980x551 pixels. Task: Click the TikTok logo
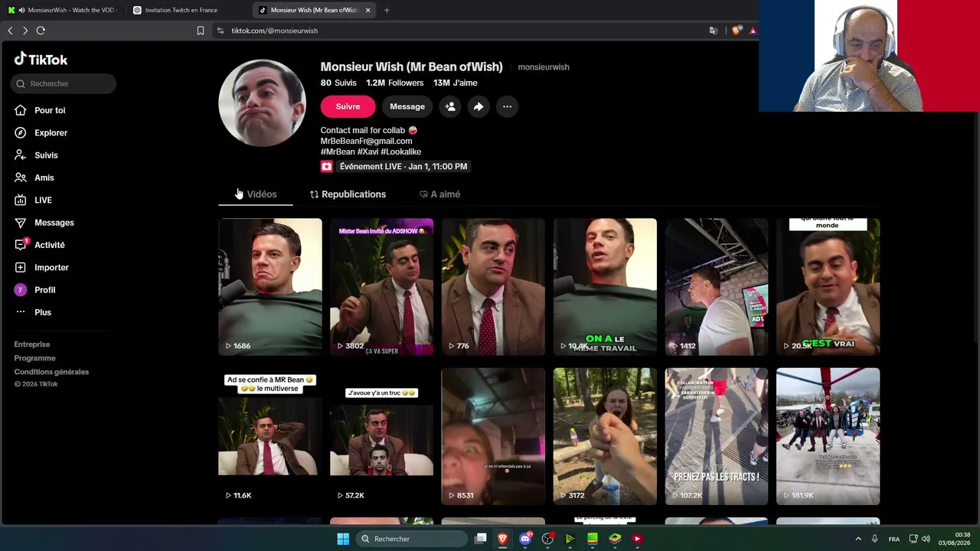tap(41, 59)
